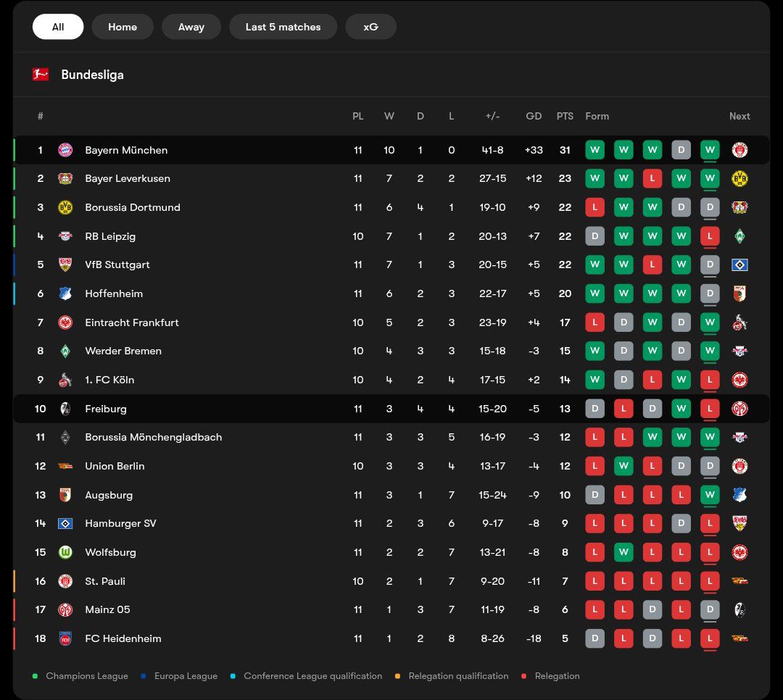783x700 pixels.
Task: Sort table by PTS column header
Action: 565,116
